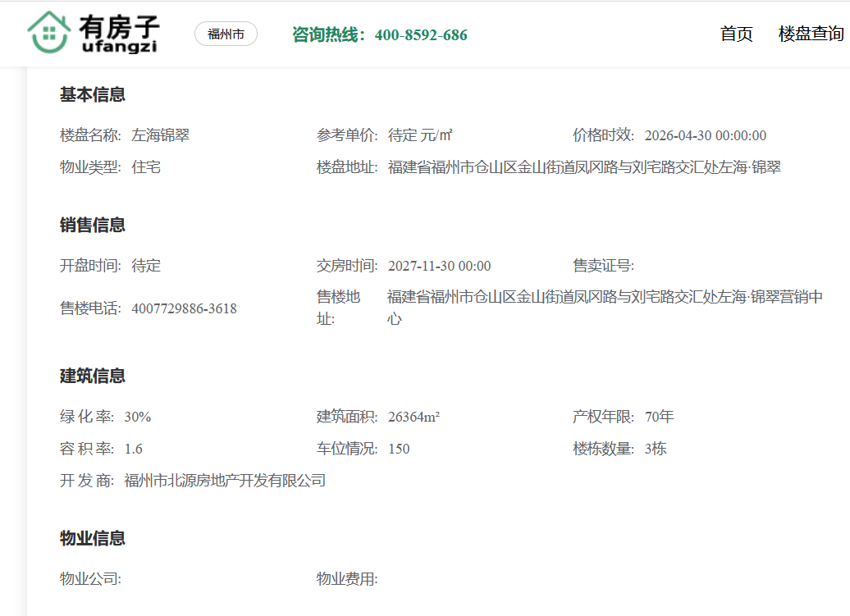Click the 楼盘地址 address value text
This screenshot has height=616, width=850.
coord(584,167)
